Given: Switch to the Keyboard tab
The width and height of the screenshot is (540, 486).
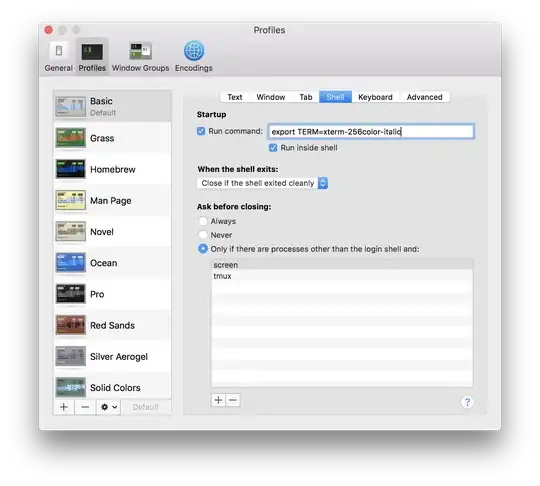Looking at the screenshot, I should pos(375,97).
